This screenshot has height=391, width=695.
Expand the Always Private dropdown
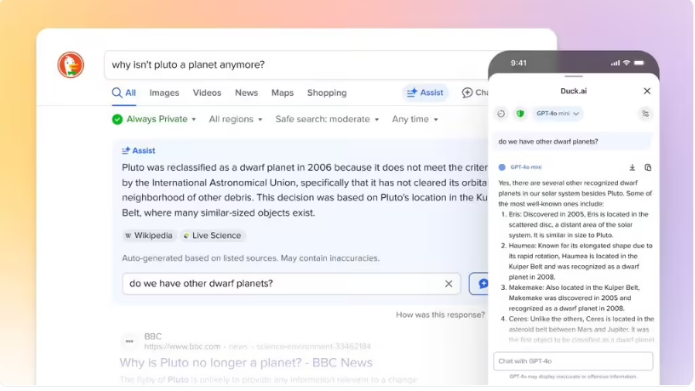point(154,119)
